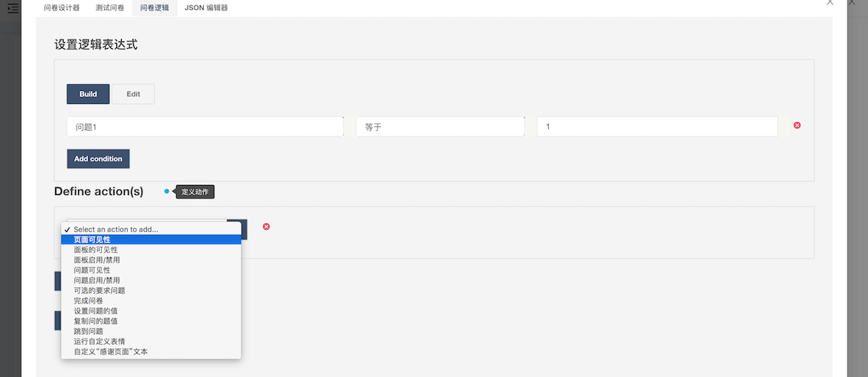Open the 问题1 question dropdown

(205, 127)
